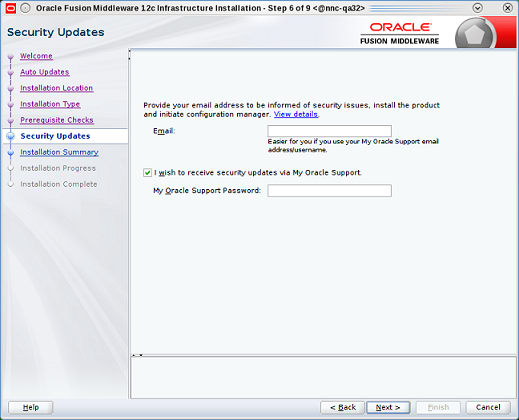Image resolution: width=519 pixels, height=420 pixels.
Task: Click the Welcome step bullet marker
Action: coord(11,56)
